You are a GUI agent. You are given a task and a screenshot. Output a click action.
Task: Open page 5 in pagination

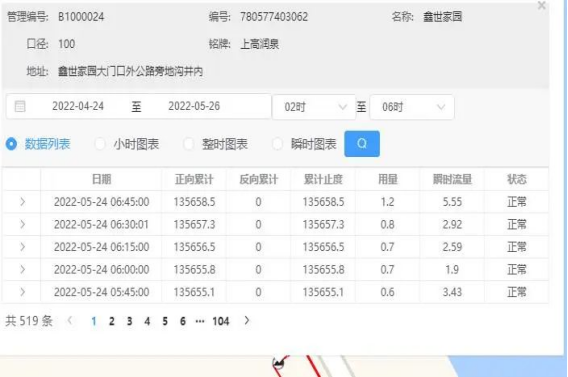[x=165, y=321]
